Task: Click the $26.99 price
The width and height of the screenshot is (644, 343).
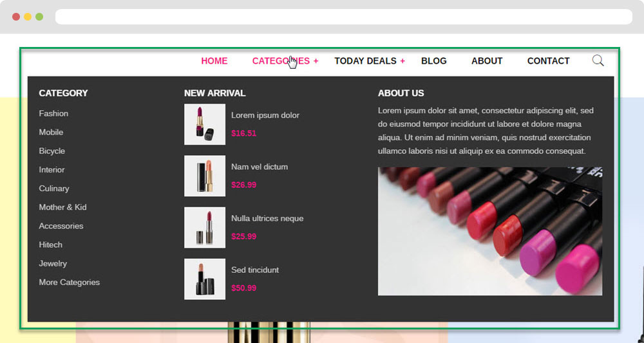Action: click(243, 185)
